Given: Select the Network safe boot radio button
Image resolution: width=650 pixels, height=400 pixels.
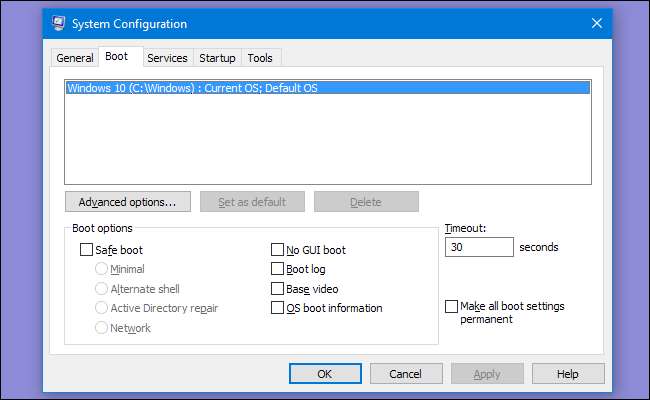Looking at the screenshot, I should pos(101,328).
